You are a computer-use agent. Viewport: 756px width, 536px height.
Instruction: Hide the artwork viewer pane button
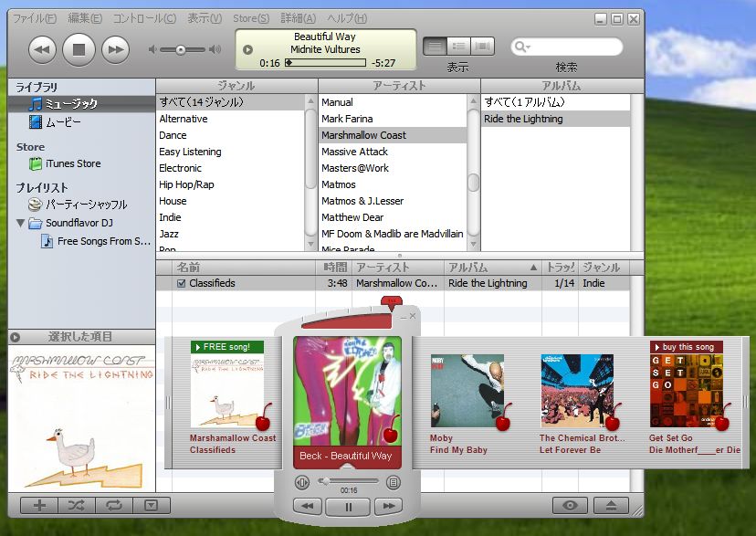tap(151, 505)
